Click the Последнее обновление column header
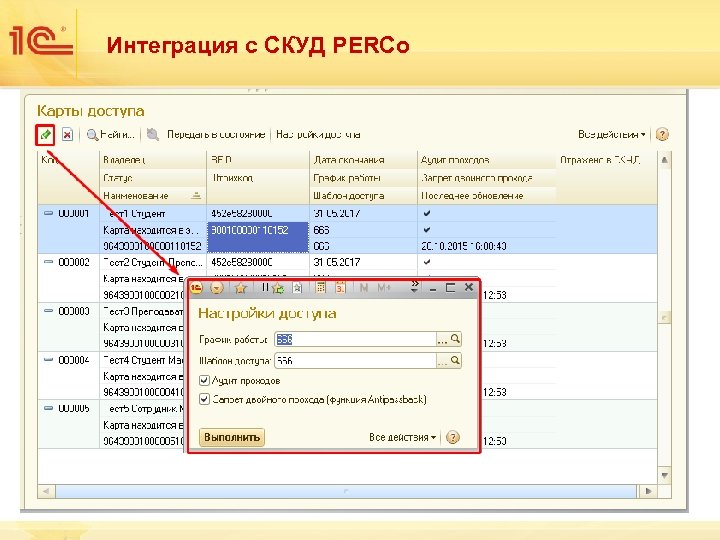Viewport: 720px width, 540px height. pos(487,196)
